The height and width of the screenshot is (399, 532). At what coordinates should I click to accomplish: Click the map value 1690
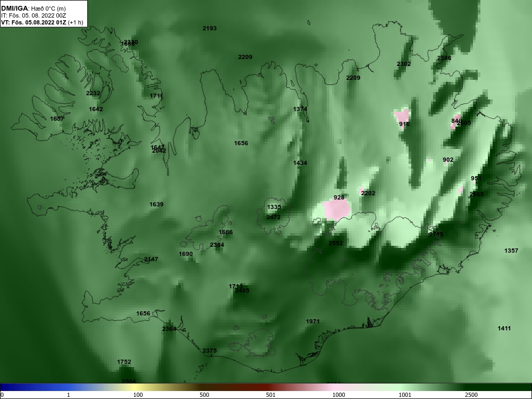(186, 254)
